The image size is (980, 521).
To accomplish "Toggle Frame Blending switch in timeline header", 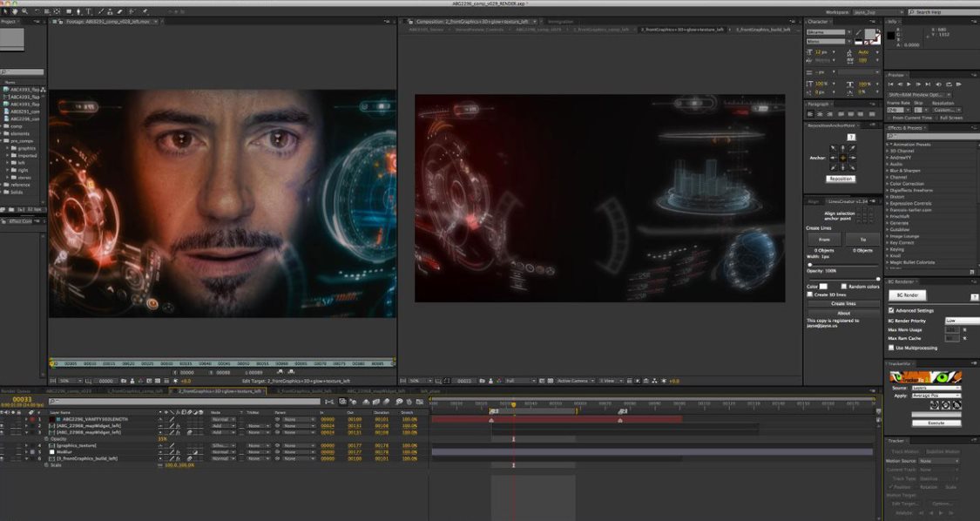I will 376,403.
